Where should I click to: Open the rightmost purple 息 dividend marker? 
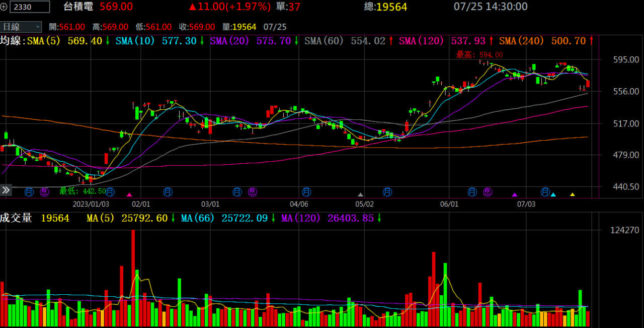tap(487, 191)
